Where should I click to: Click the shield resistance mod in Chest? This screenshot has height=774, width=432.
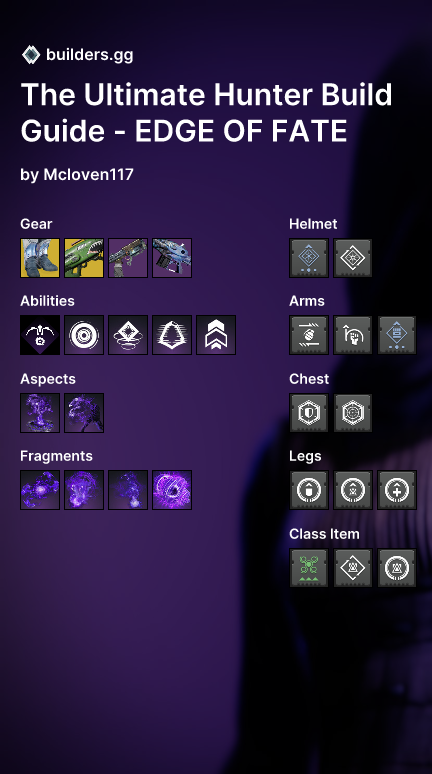coord(309,413)
